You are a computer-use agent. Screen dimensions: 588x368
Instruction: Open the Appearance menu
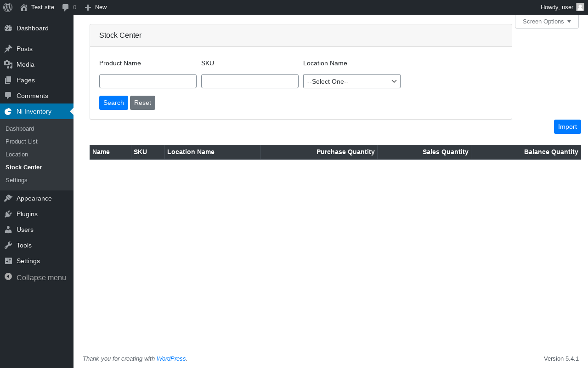click(37, 198)
